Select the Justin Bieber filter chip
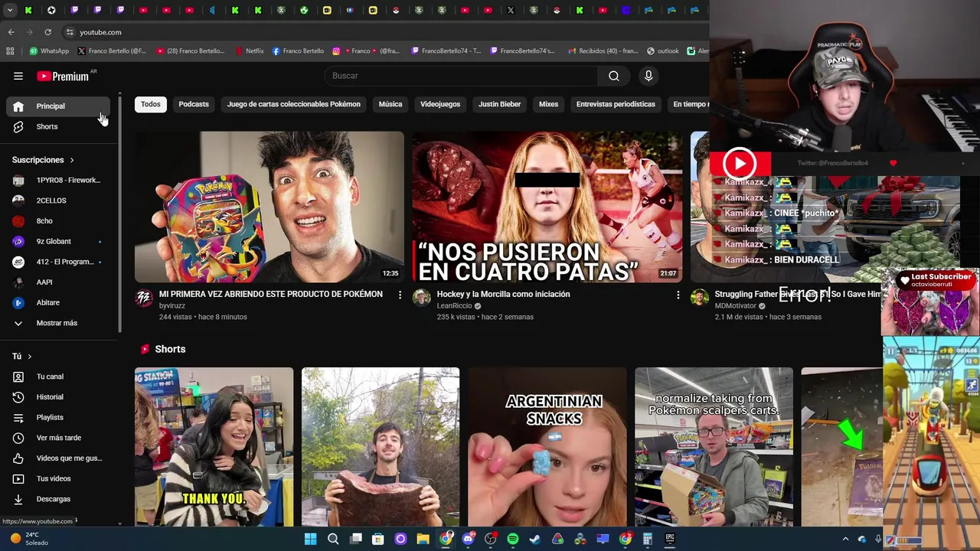Image resolution: width=980 pixels, height=551 pixels. coord(499,104)
